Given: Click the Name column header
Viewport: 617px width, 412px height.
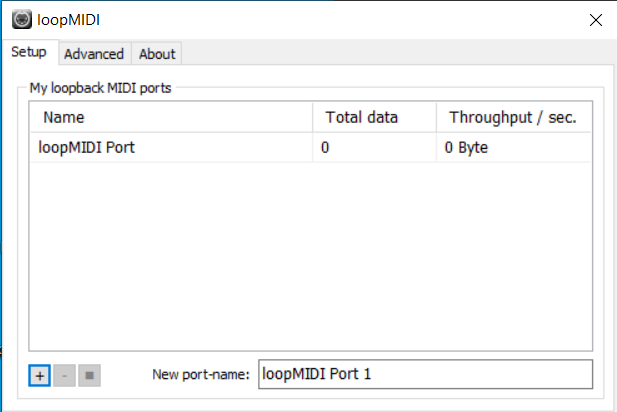Looking at the screenshot, I should (172, 117).
